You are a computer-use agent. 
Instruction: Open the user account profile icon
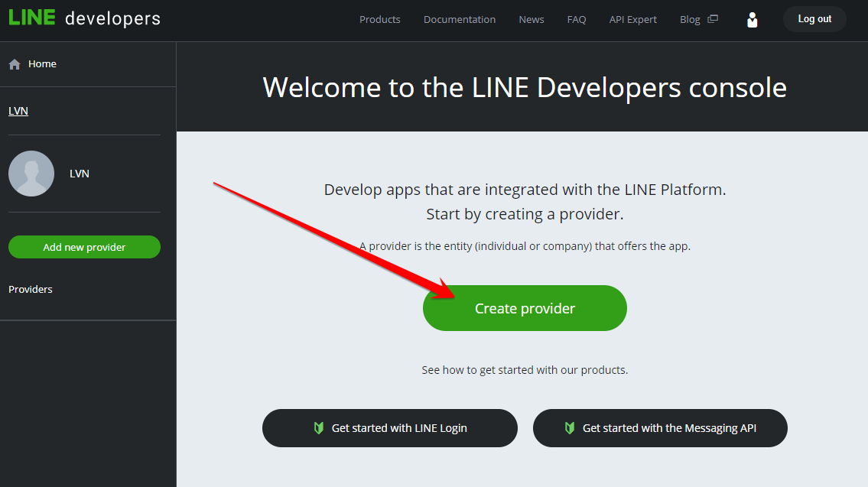pyautogui.click(x=752, y=20)
